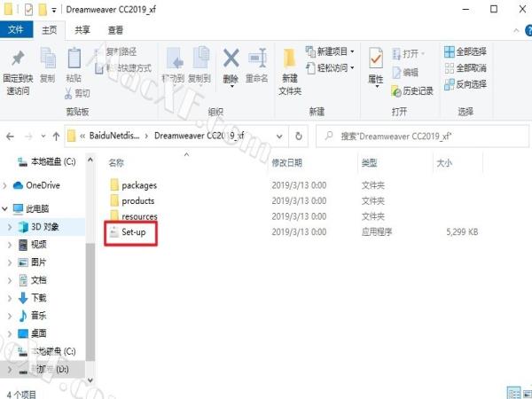
Task: Switch to the Share (共享) tab
Action: tap(82, 30)
